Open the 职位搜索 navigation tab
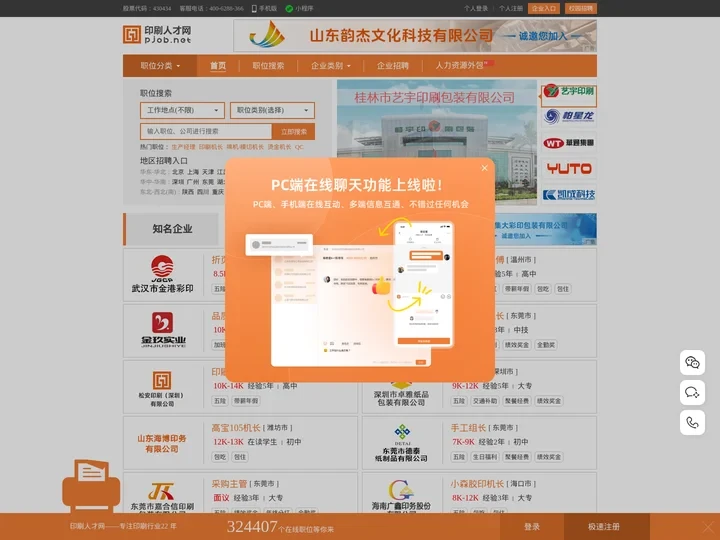 (x=268, y=66)
